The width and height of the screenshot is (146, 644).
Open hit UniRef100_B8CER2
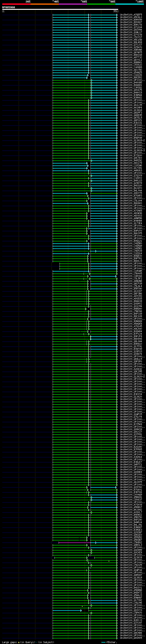(131, 77)
